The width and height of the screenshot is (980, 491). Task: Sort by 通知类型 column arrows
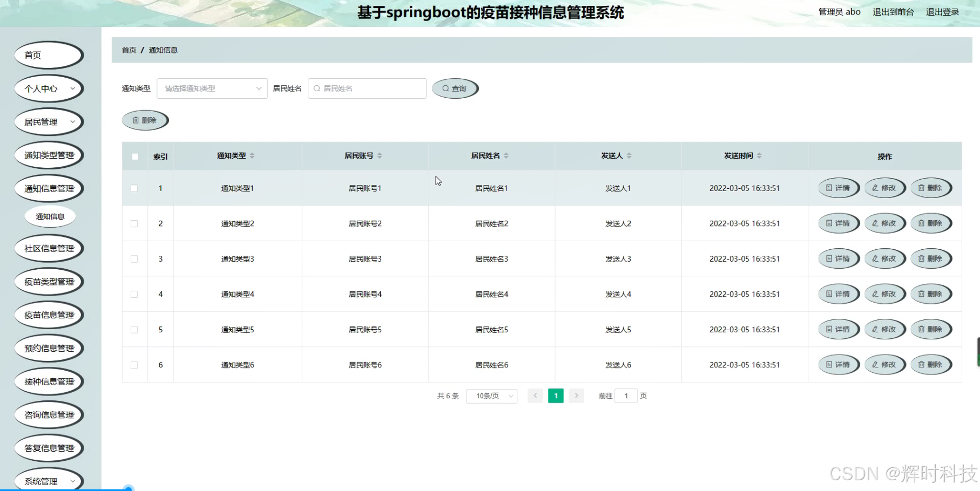point(252,155)
